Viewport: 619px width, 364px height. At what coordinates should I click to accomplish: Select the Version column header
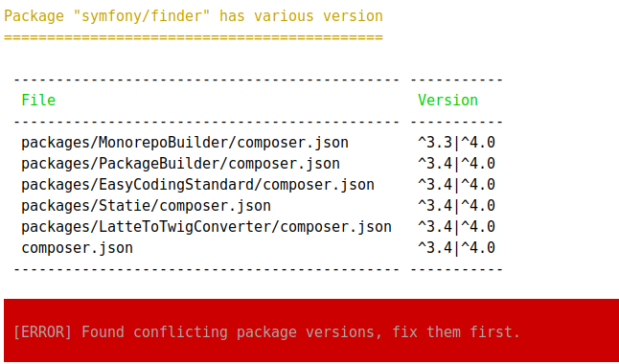tap(448, 100)
